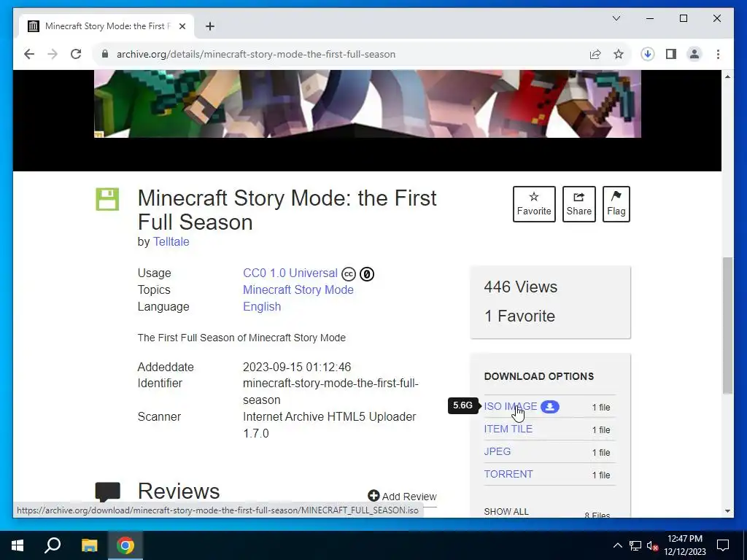Click the 446 Views text
Image resolution: width=747 pixels, height=560 pixels.
coord(521,287)
